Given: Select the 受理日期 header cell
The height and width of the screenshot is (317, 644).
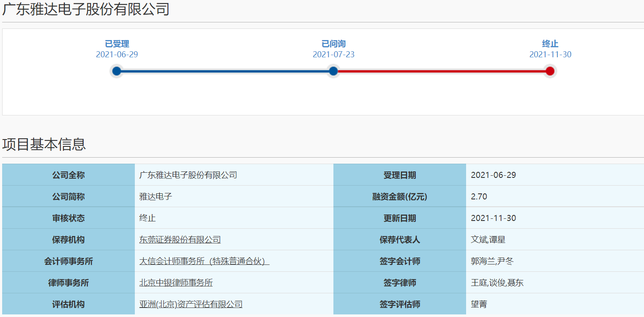Looking at the screenshot, I should (x=400, y=175).
